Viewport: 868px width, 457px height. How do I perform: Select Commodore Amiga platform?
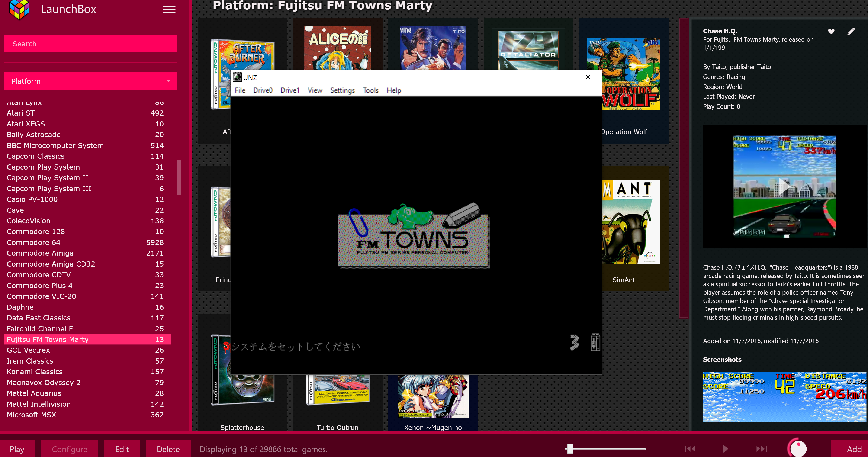pos(87,253)
